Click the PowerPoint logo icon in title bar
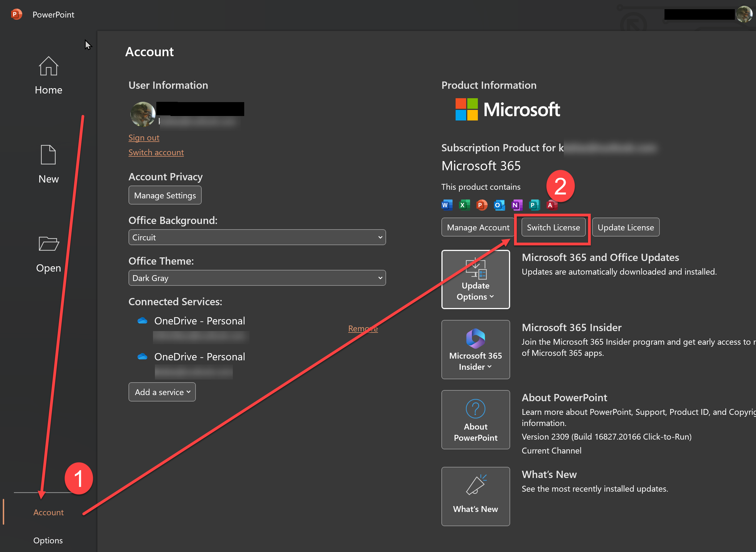This screenshot has height=552, width=756. (16, 14)
